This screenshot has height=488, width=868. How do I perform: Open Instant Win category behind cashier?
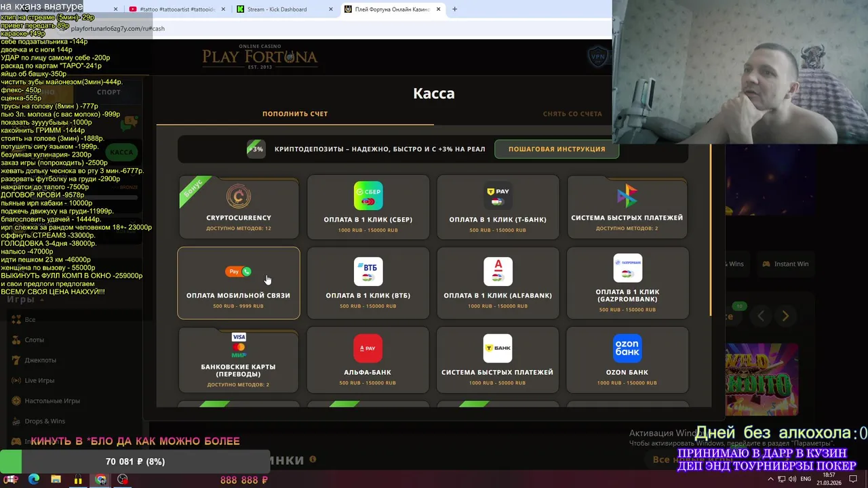(785, 264)
